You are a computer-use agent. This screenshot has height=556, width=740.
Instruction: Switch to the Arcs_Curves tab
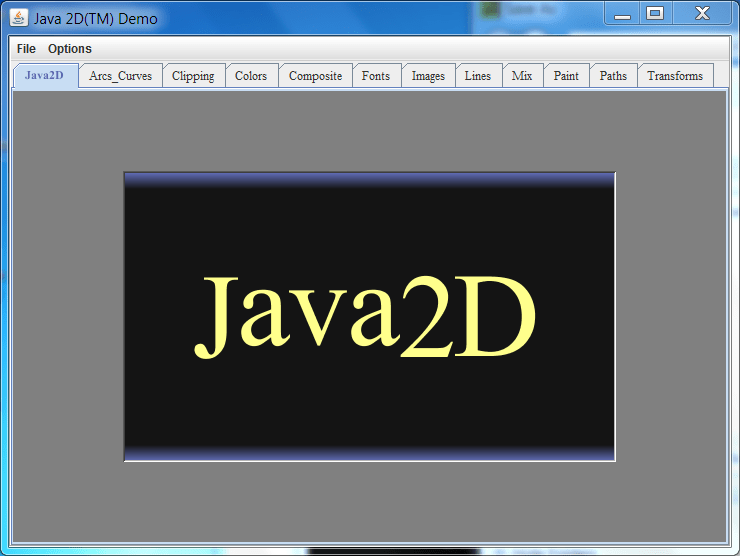point(120,76)
